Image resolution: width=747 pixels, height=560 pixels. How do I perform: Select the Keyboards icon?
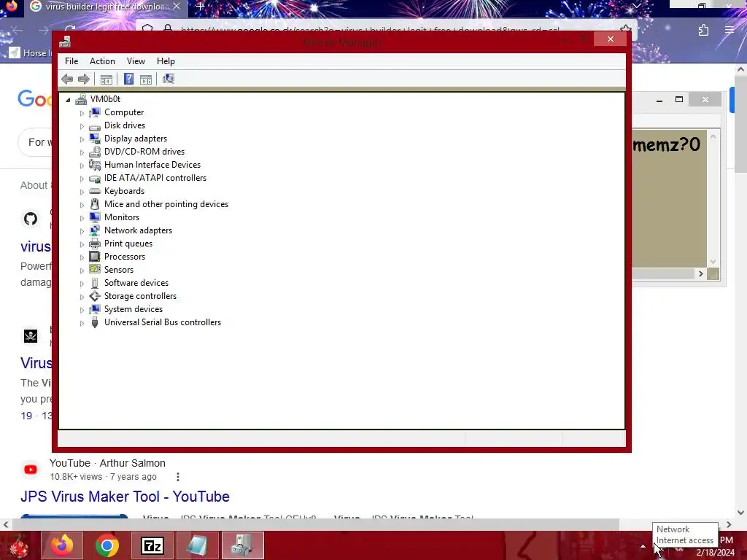95,191
